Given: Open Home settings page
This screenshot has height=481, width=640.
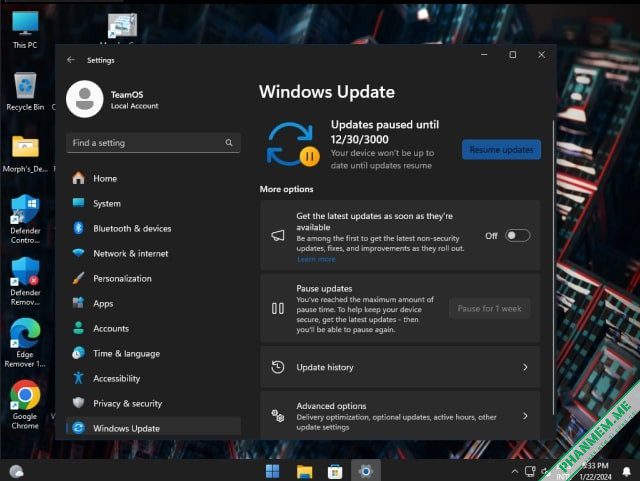Looking at the screenshot, I should pos(153,178).
